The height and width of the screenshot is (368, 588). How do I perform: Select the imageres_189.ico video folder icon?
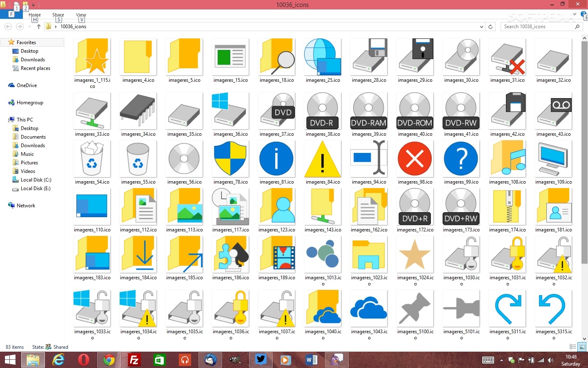point(276,254)
